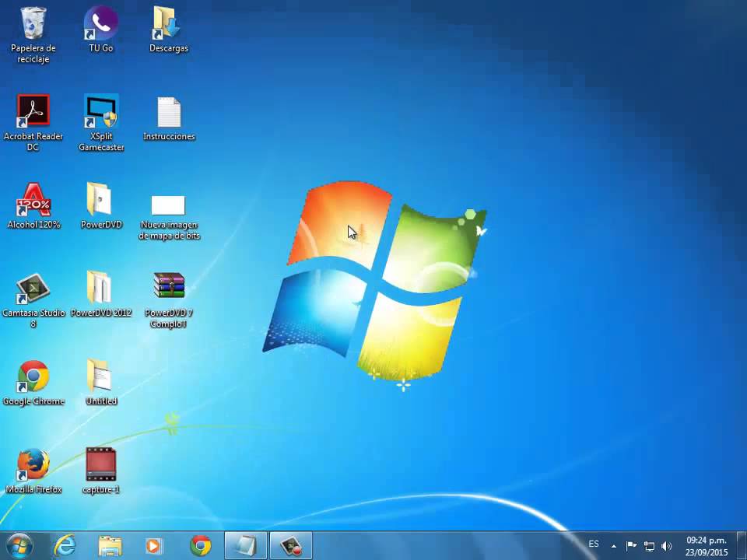Open the Action Center flag icon
The height and width of the screenshot is (560, 747).
click(632, 546)
